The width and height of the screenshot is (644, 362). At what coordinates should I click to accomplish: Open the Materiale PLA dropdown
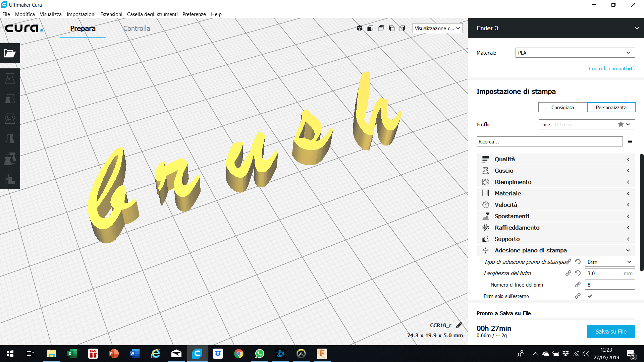(x=575, y=53)
